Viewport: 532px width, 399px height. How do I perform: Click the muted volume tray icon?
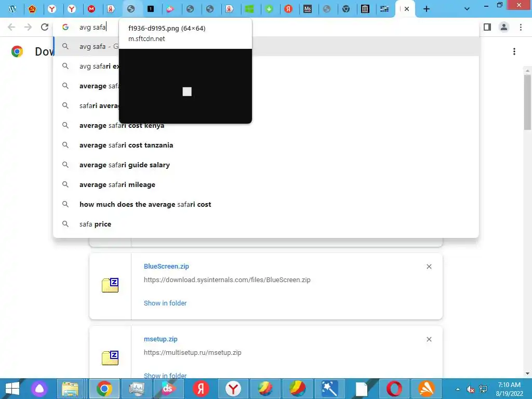pyautogui.click(x=470, y=389)
